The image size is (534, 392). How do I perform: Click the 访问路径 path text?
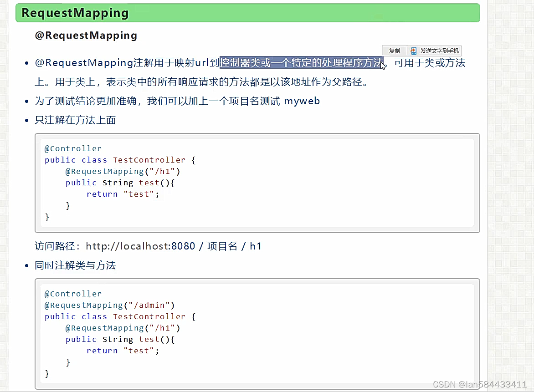coord(56,246)
